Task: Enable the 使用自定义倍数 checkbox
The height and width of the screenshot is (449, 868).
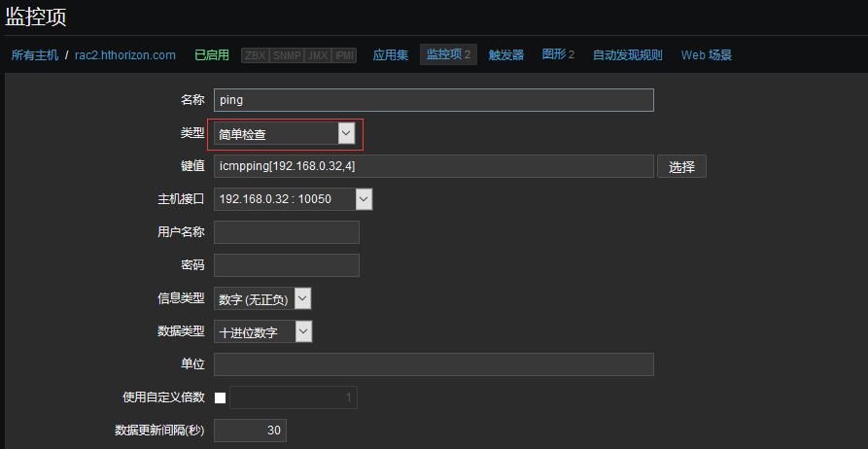Action: pyautogui.click(x=221, y=398)
